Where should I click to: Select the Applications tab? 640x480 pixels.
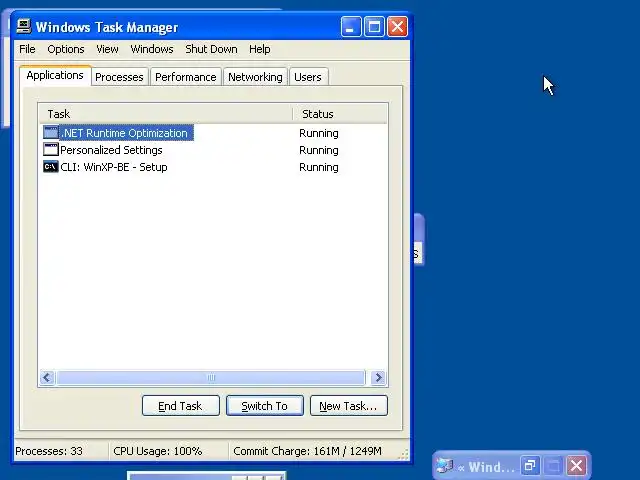[x=55, y=76]
